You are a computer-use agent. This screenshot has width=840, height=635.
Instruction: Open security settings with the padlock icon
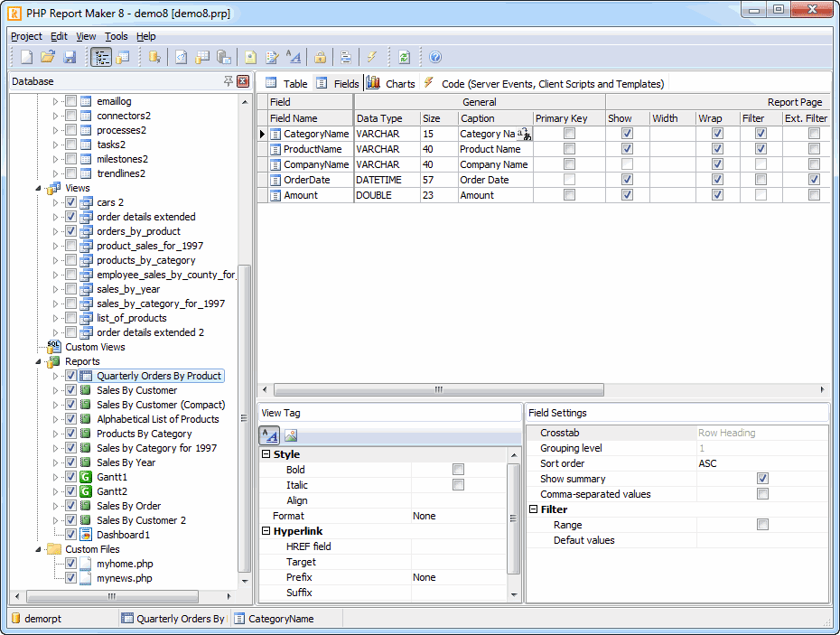320,57
